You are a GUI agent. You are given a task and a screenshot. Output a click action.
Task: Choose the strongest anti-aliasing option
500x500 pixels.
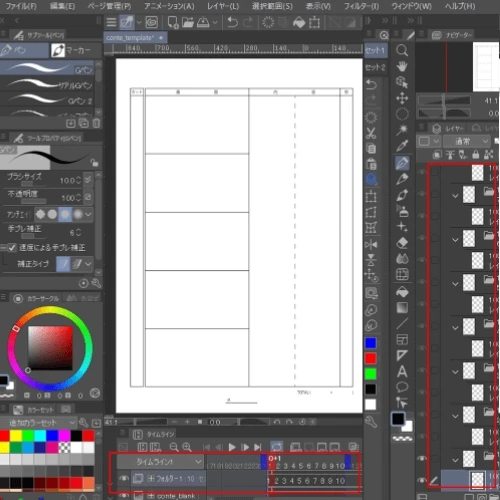78,214
